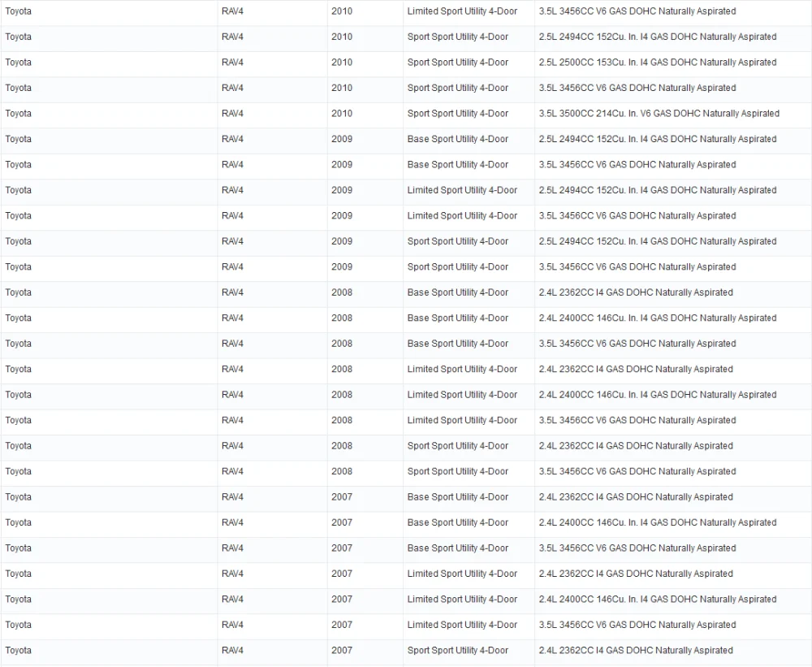
Task: Select year 2007 in Base 3456CC row
Action: tap(342, 548)
